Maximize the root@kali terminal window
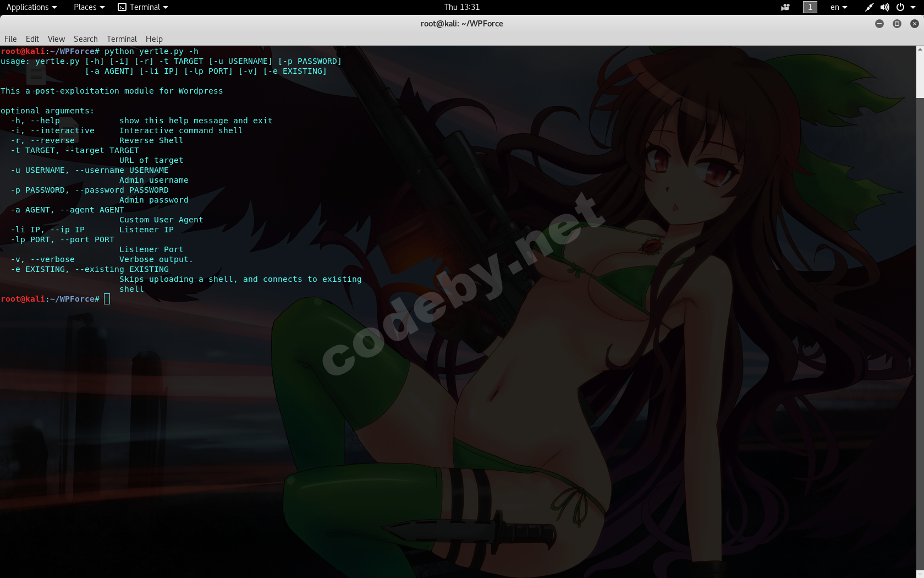 (x=897, y=24)
